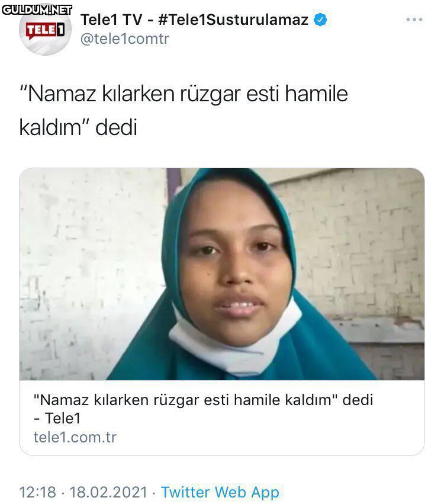Open the three-dot more options menu

[414, 20]
